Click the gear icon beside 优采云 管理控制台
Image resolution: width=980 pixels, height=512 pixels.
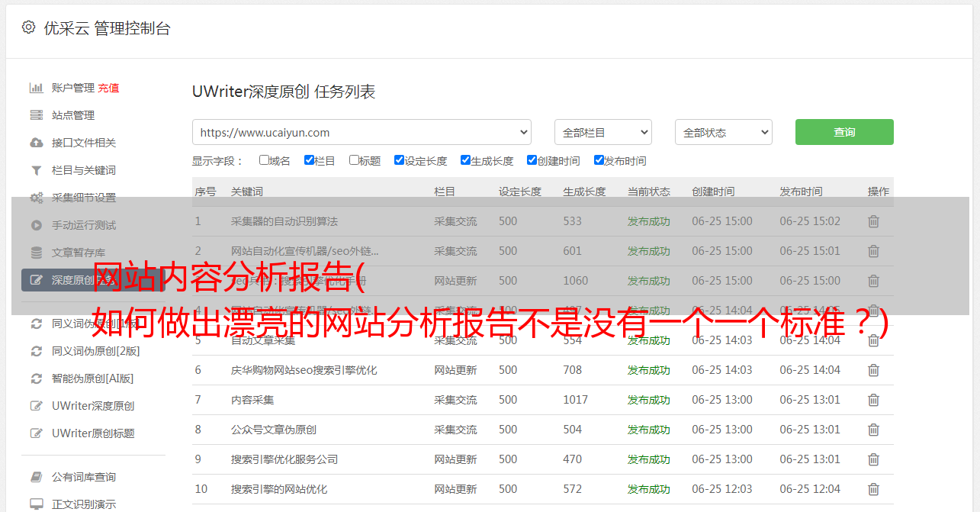[28, 27]
